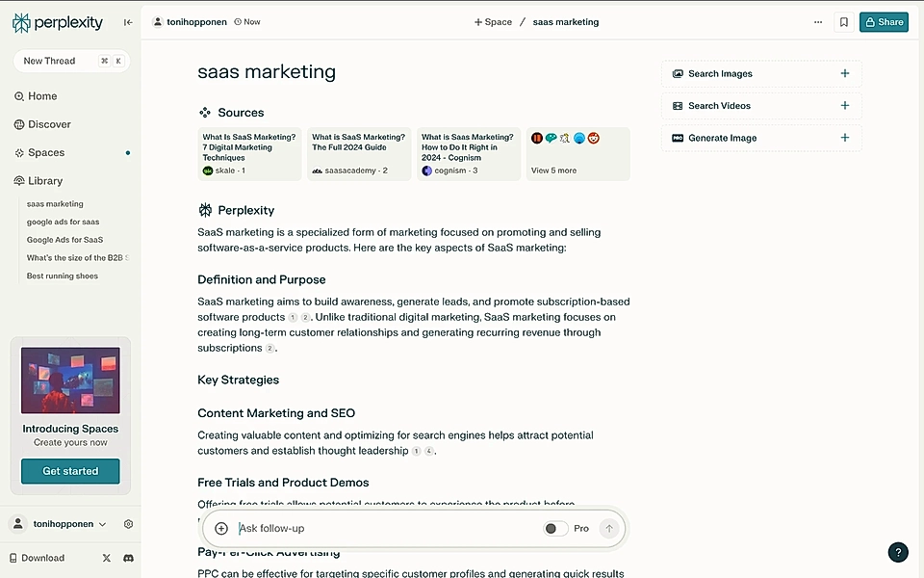
Task: Collapse the sidebar using the collapse icon
Action: [x=127, y=21]
